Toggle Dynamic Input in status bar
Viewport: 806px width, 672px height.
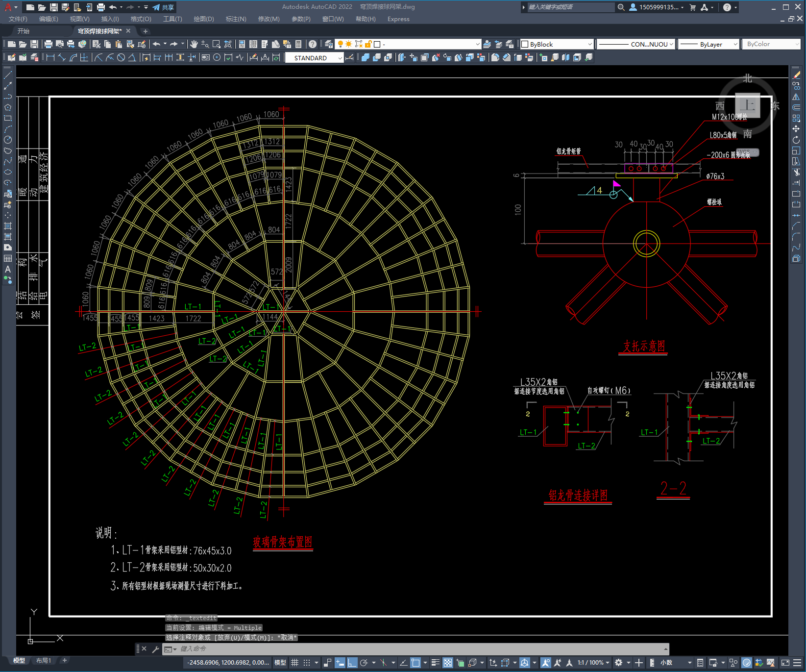coord(340,663)
